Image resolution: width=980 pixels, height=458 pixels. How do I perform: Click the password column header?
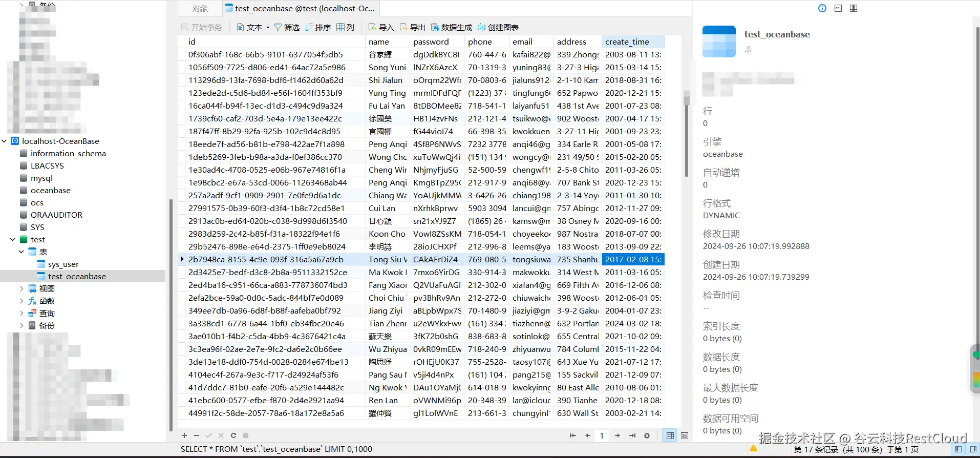(437, 41)
